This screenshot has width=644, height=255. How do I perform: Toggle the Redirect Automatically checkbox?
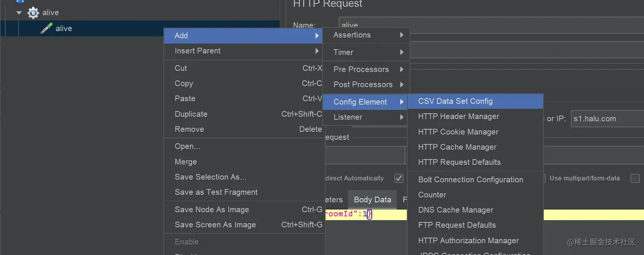pyautogui.click(x=399, y=178)
